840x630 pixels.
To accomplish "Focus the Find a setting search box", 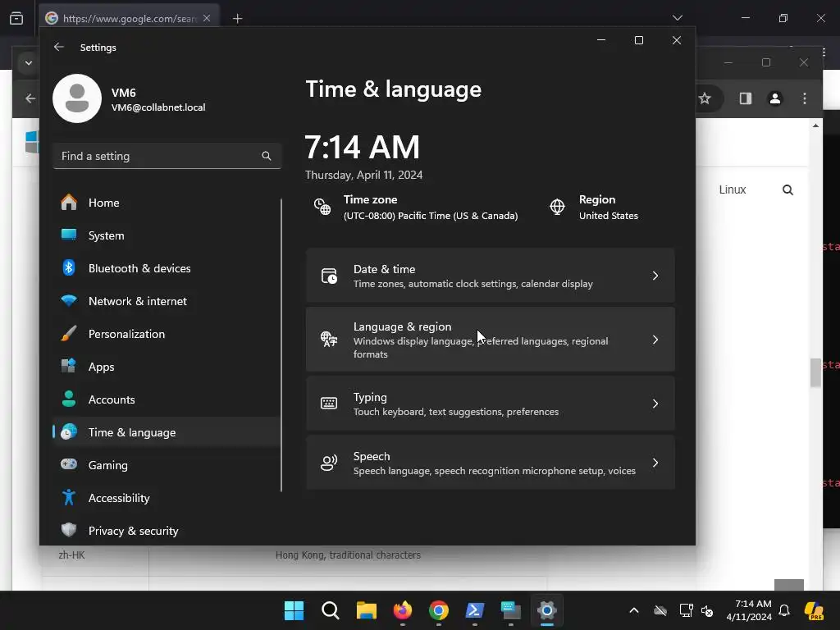I will click(x=167, y=156).
